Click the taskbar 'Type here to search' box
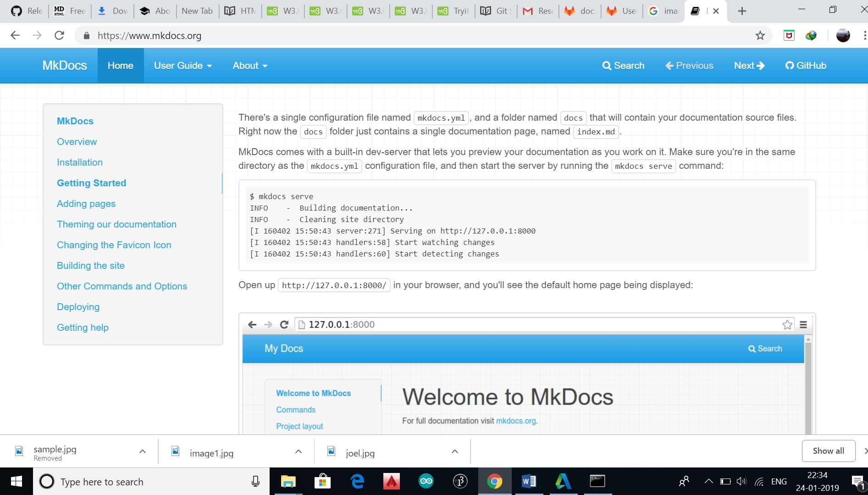868x495 pixels. (151, 481)
